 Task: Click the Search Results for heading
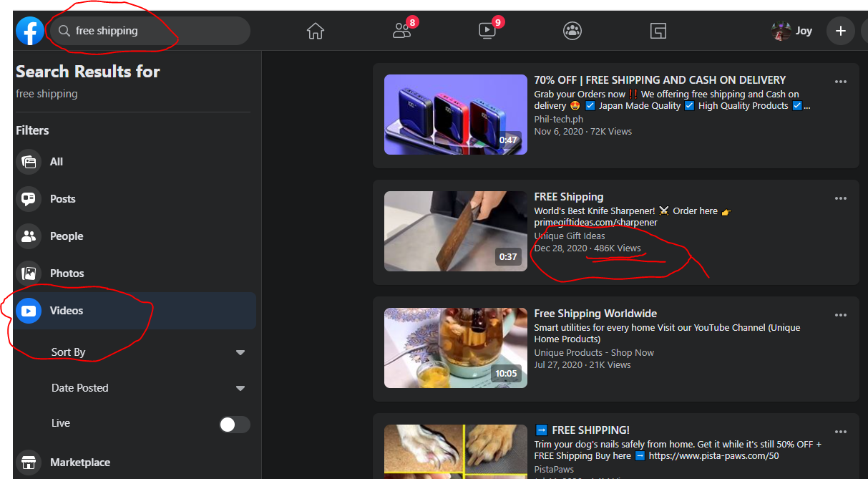point(88,72)
